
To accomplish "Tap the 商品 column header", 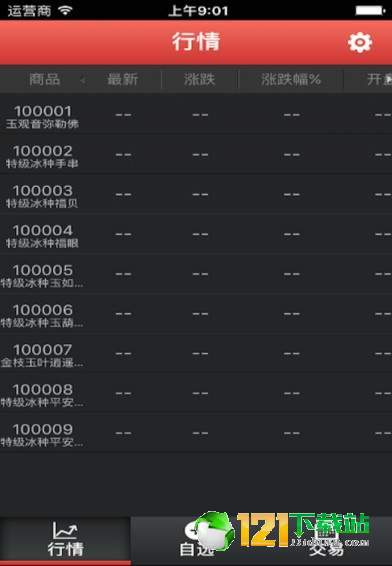I will (44, 79).
